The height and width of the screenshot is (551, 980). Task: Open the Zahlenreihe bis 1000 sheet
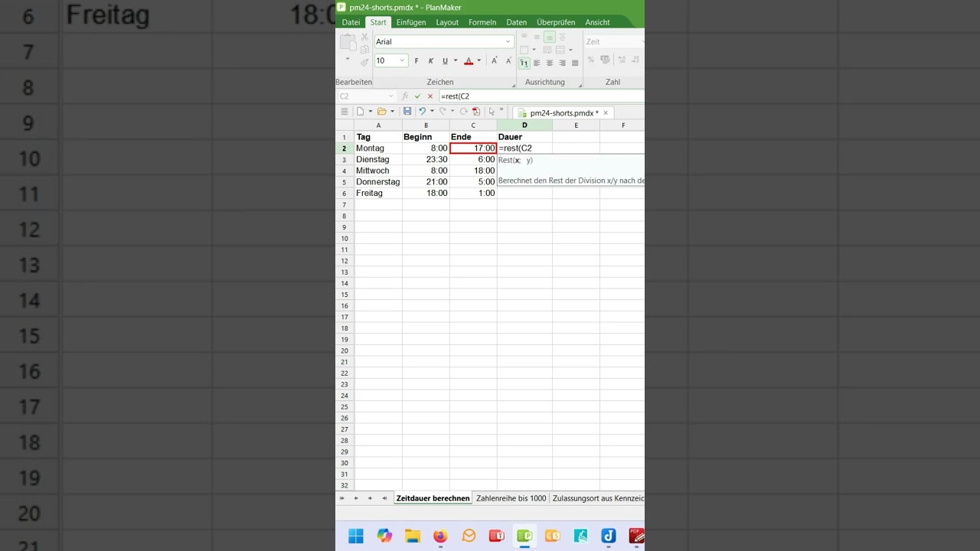[511, 498]
